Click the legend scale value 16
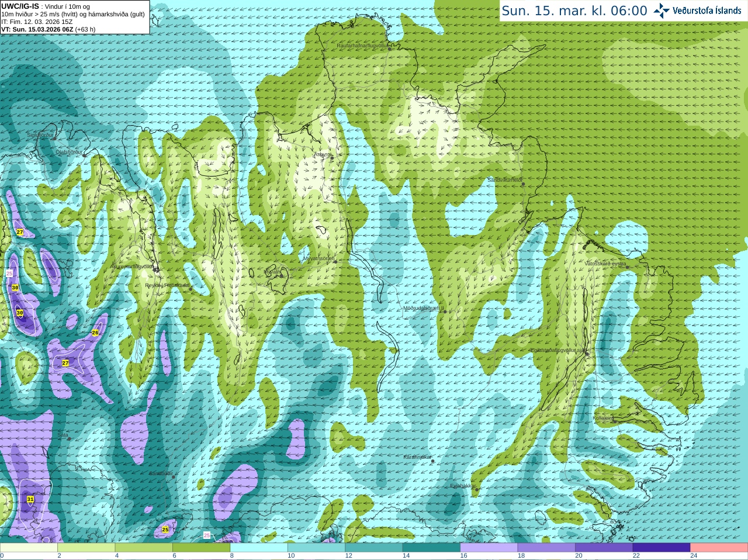This screenshot has width=748, height=560. click(x=463, y=556)
